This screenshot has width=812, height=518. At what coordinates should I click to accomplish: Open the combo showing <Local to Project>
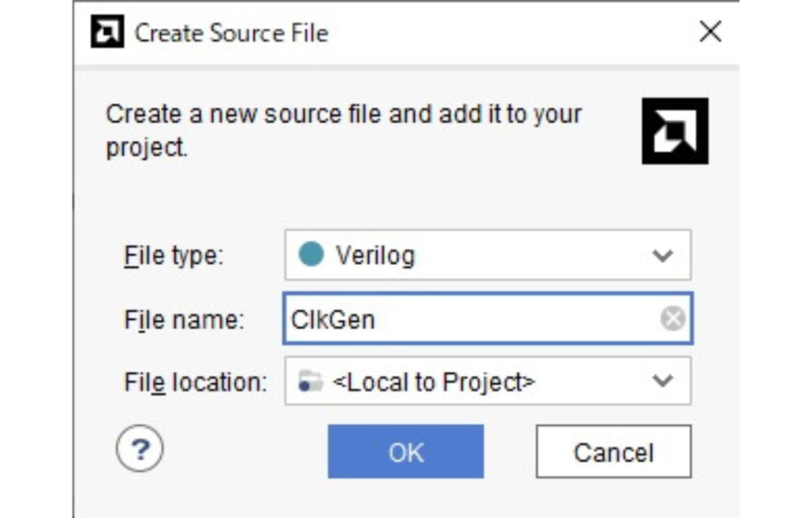point(433,382)
